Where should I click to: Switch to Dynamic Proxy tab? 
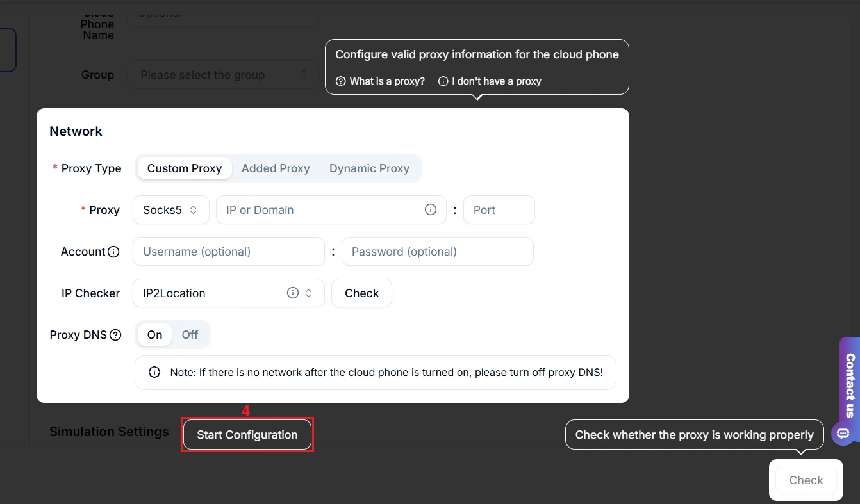point(369,168)
